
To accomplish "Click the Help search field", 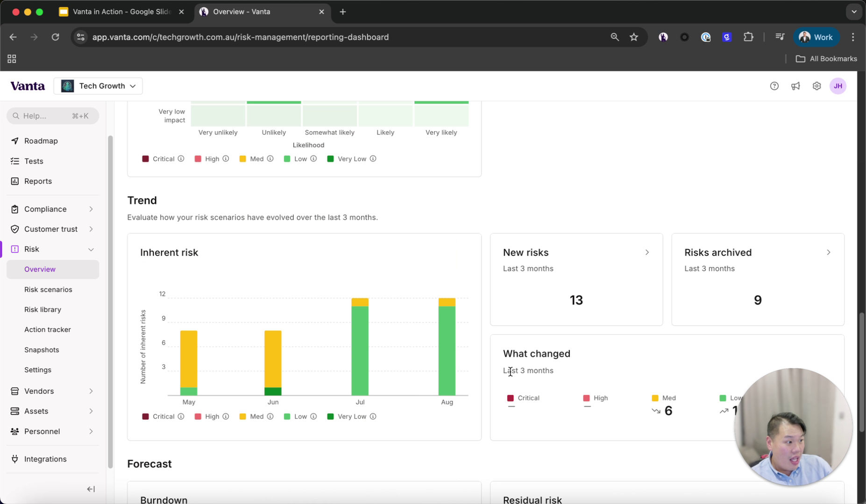I will pos(52,116).
